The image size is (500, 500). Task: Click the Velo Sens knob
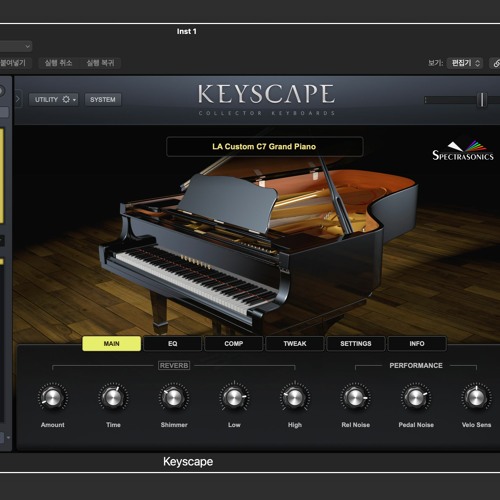click(476, 397)
